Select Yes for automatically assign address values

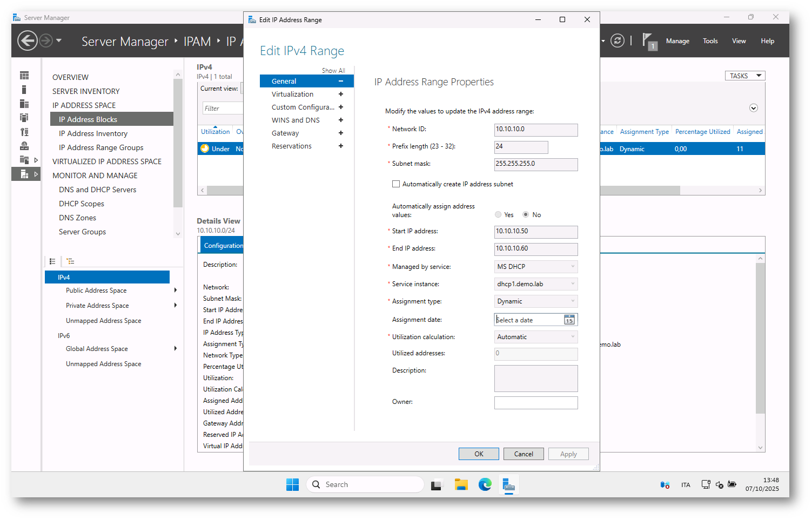(498, 215)
